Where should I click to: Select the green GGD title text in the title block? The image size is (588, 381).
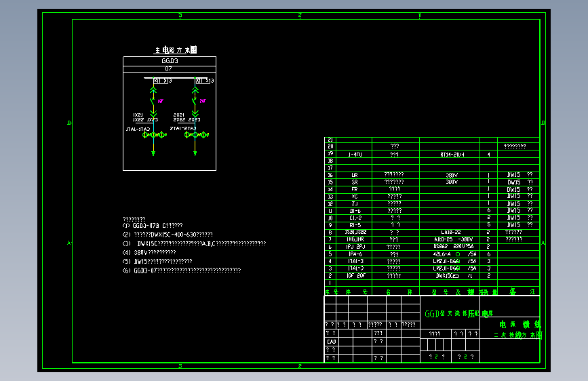[x=458, y=313]
